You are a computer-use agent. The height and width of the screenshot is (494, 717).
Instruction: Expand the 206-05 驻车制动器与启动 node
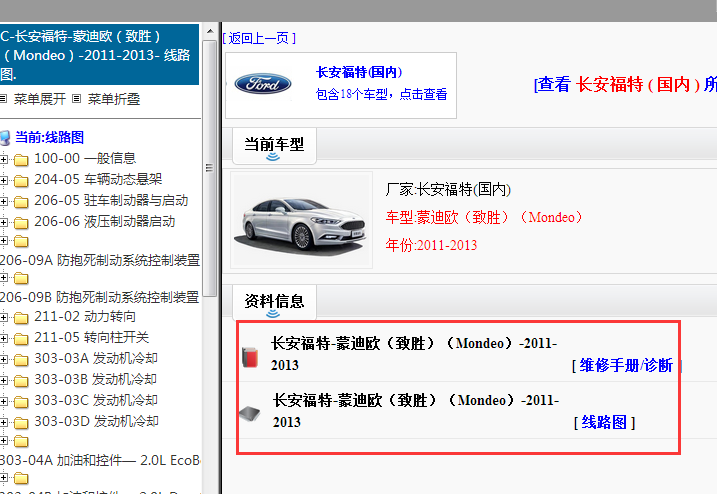tap(4, 201)
